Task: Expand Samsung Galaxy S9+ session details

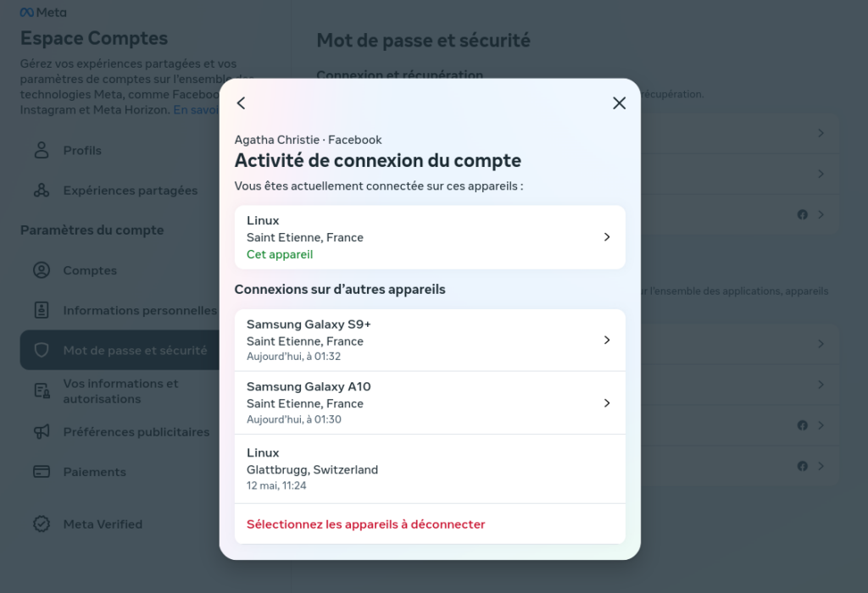Action: point(430,341)
